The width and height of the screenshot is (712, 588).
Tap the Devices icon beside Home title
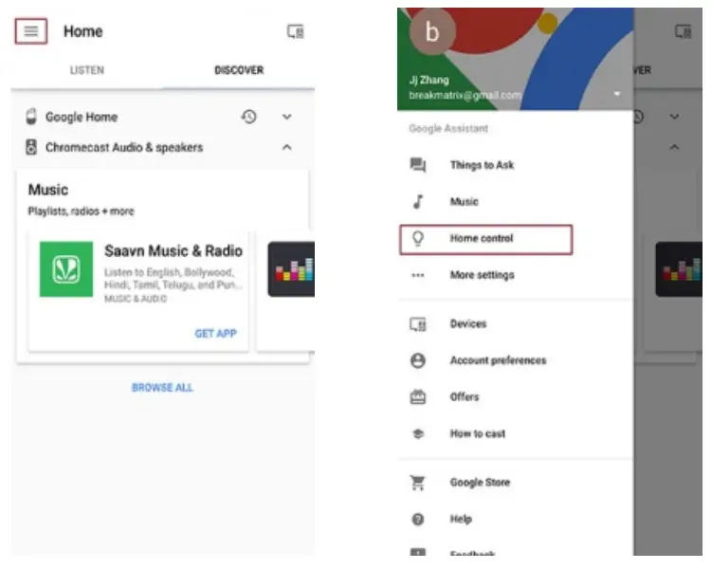[295, 31]
